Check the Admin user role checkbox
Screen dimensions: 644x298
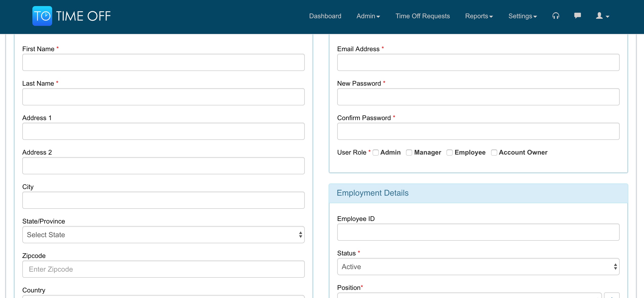(x=376, y=153)
